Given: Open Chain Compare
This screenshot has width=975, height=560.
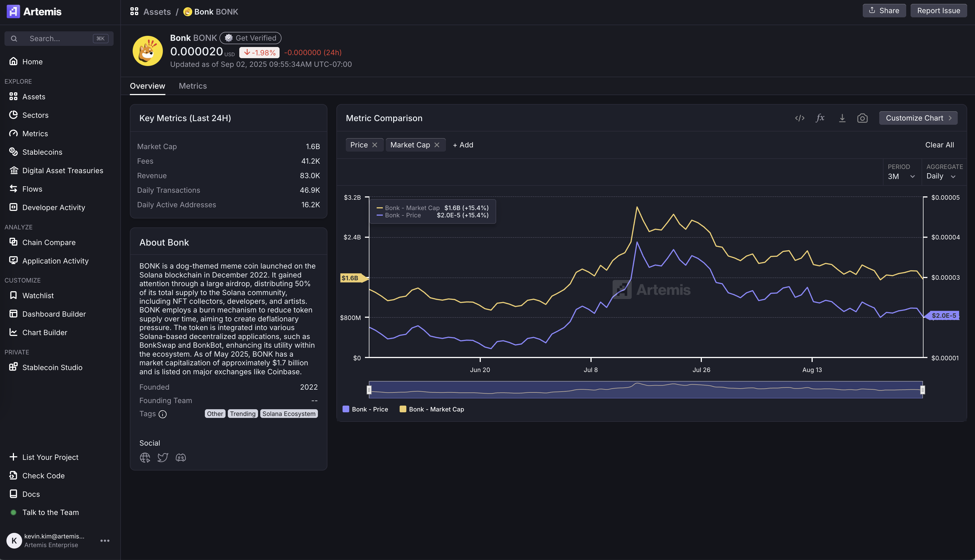Looking at the screenshot, I should pos(42,242).
